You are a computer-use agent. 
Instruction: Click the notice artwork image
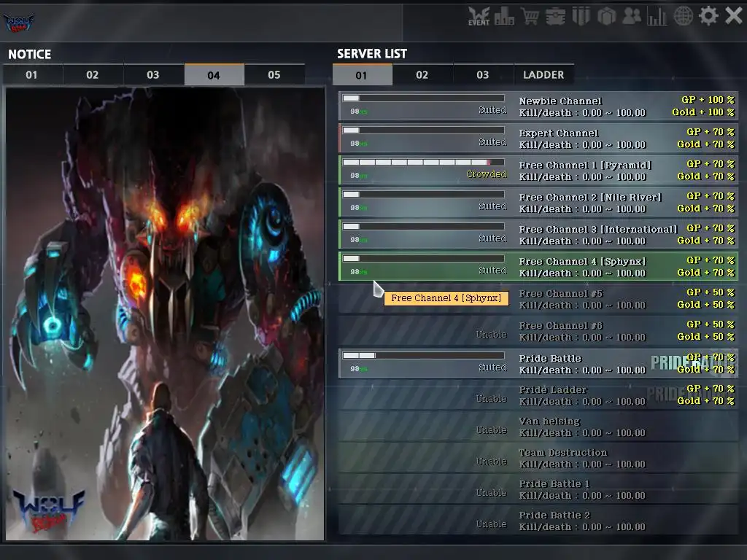(165, 314)
